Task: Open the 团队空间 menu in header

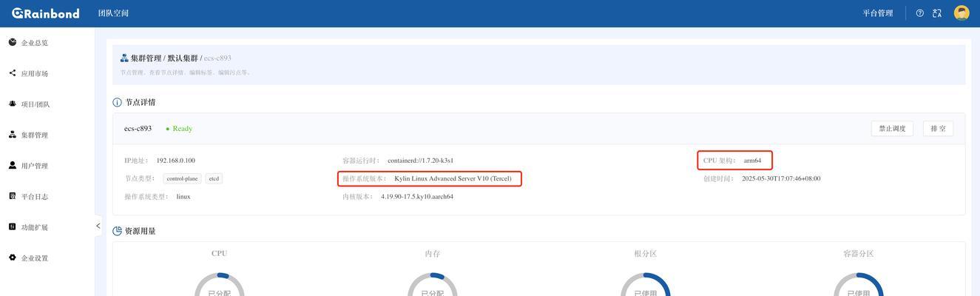Action: [113, 13]
